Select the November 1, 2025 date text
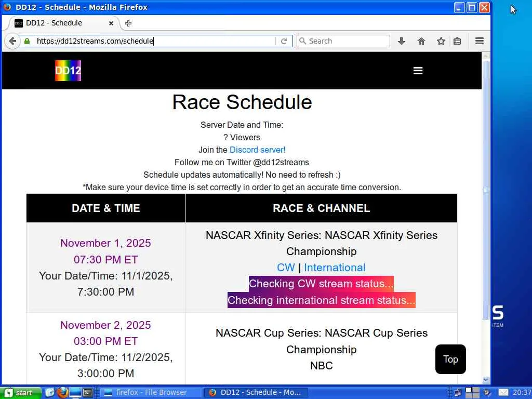This screenshot has width=532, height=399. click(105, 243)
